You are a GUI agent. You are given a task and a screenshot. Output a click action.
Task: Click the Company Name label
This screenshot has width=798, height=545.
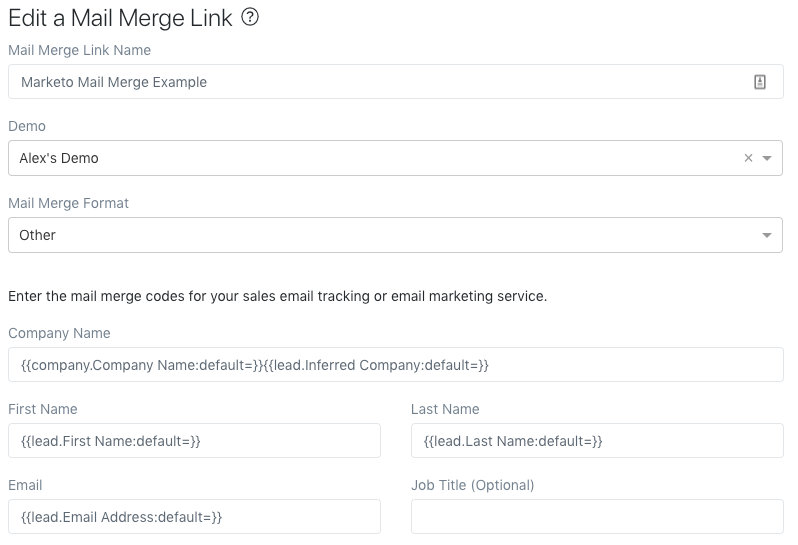click(59, 333)
